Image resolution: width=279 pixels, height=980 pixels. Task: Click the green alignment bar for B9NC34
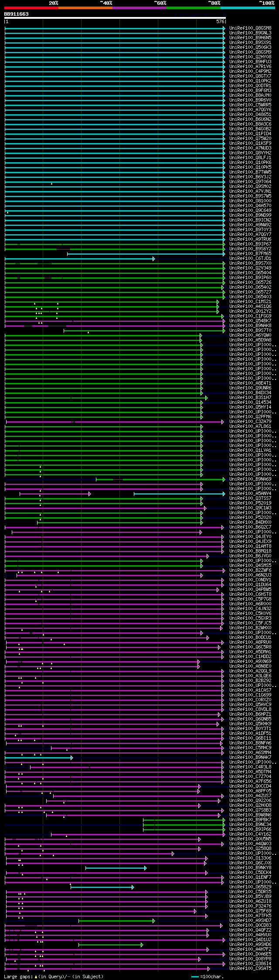tap(184, 825)
